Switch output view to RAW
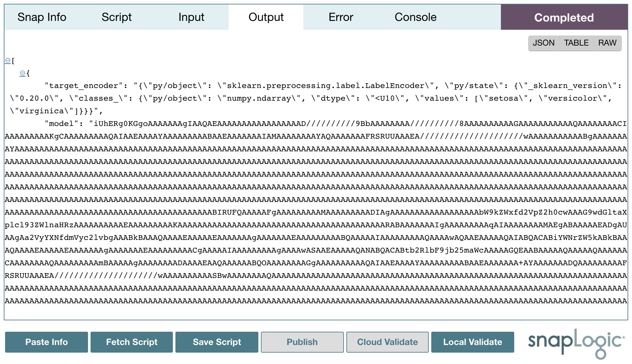 pos(607,43)
